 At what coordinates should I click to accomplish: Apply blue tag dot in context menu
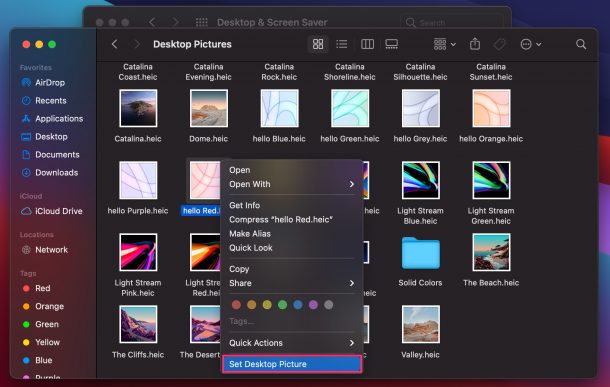pyautogui.click(x=298, y=305)
